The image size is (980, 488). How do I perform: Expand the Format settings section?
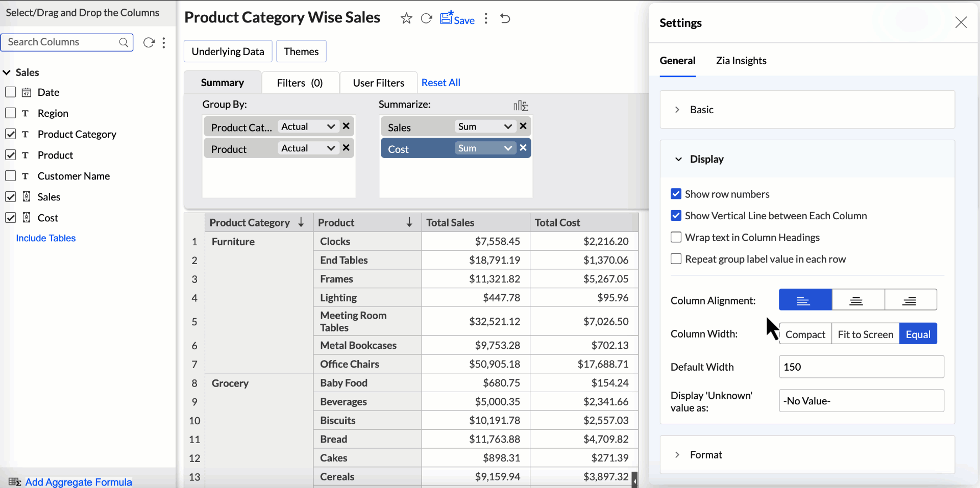pos(705,455)
